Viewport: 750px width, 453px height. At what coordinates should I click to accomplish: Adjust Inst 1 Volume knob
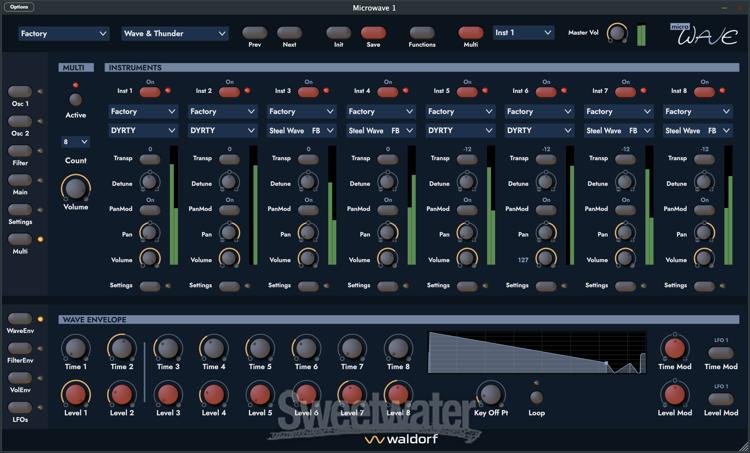(150, 258)
